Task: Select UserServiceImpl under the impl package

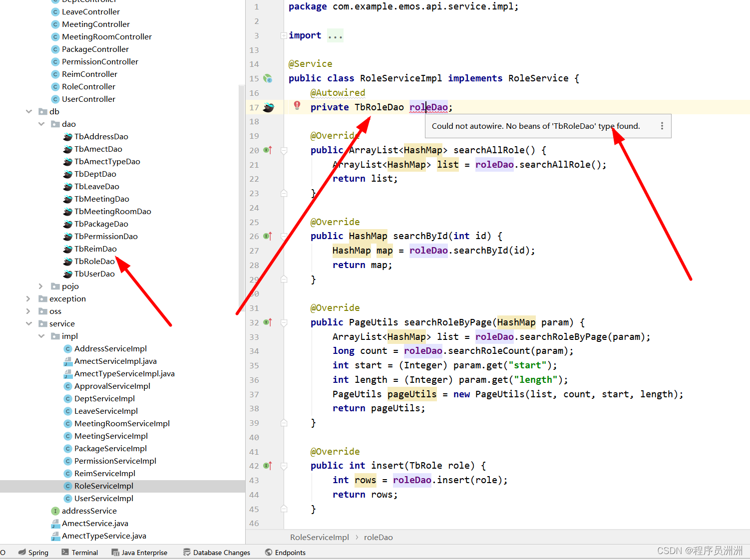Action: (103, 498)
